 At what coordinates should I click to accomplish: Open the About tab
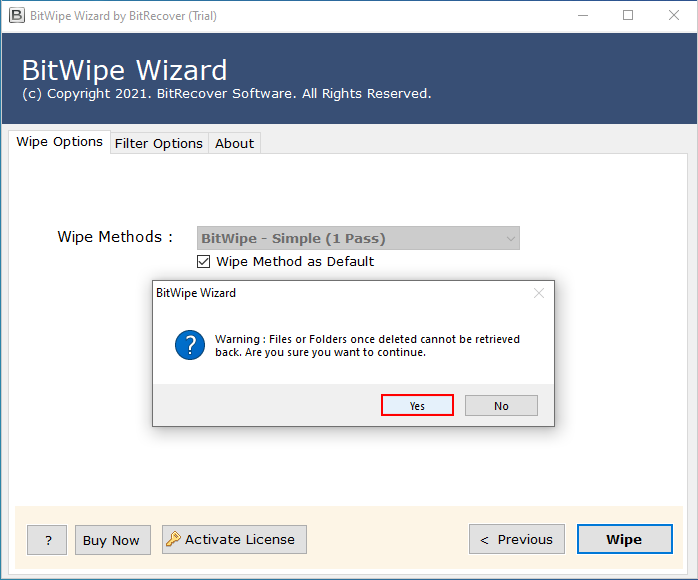coord(234,143)
